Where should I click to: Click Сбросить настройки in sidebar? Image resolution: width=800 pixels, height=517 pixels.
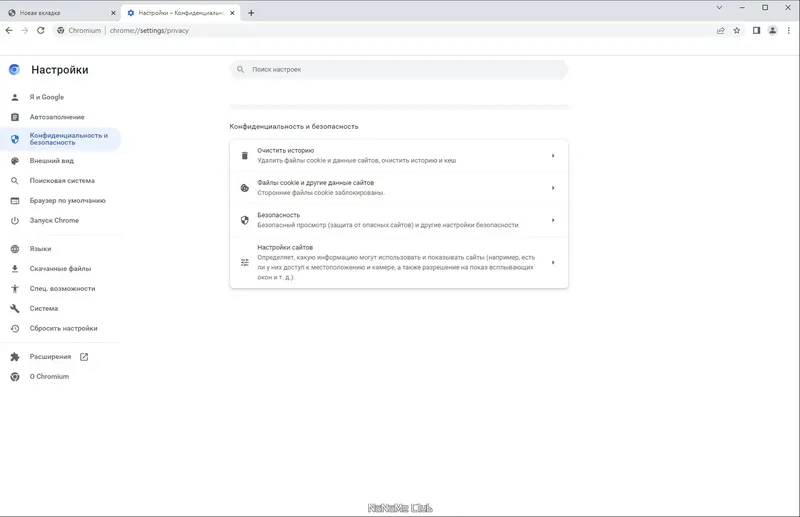63,328
